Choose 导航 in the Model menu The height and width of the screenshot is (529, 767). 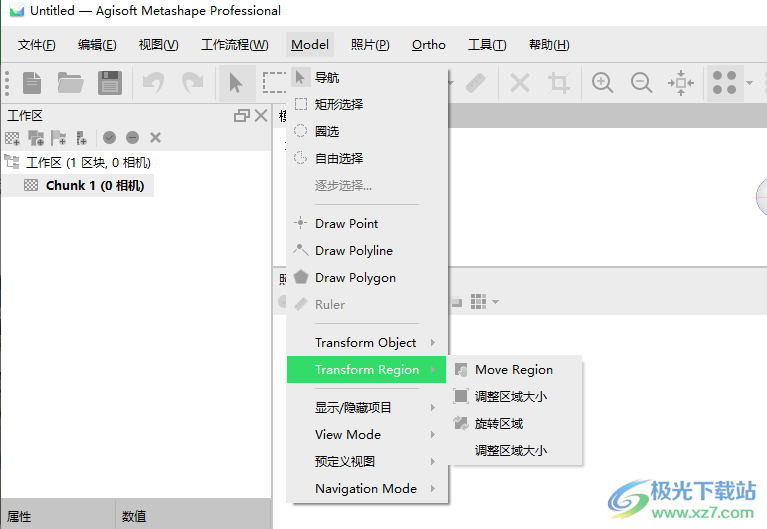click(x=367, y=77)
